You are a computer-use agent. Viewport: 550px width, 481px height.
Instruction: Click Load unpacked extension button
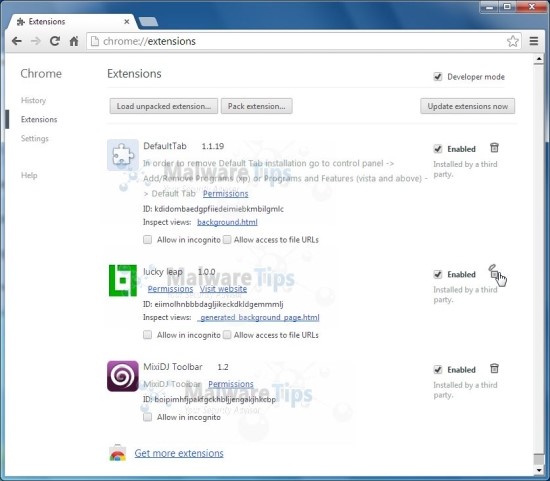[163, 106]
